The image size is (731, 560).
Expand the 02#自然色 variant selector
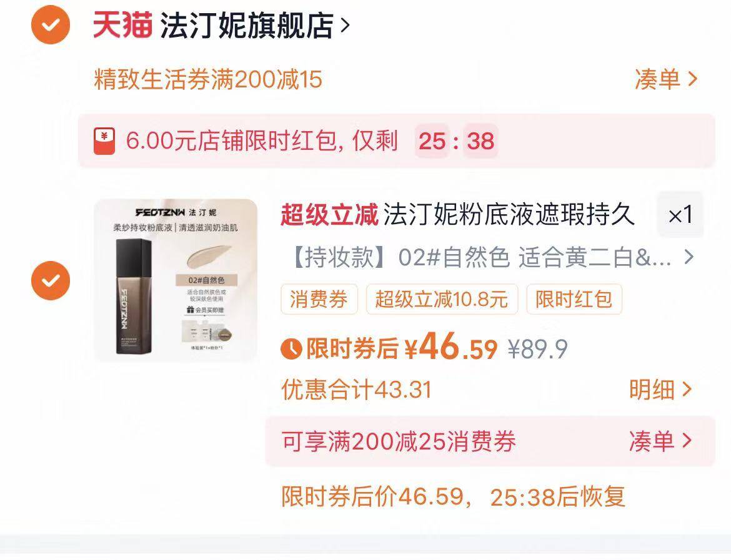(492, 257)
